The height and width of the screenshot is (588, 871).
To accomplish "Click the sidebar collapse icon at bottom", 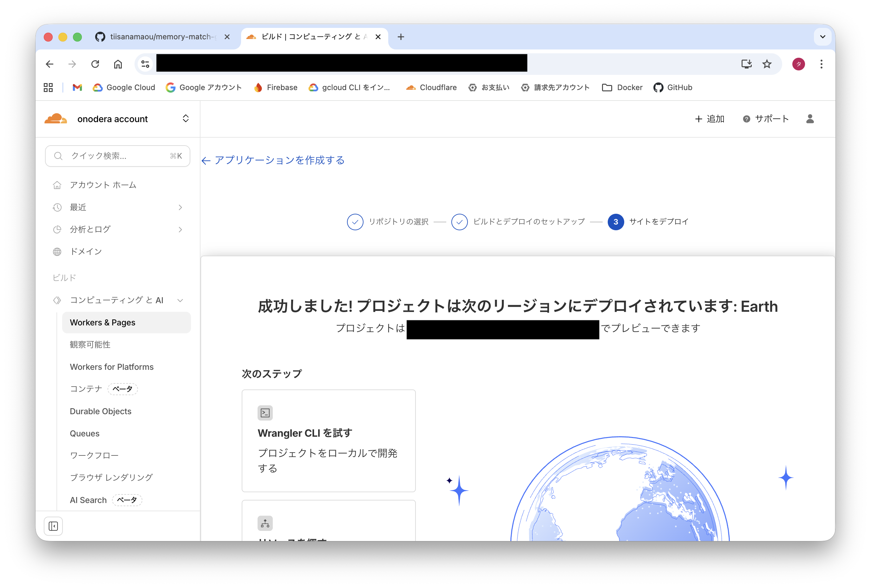I will 53,526.
